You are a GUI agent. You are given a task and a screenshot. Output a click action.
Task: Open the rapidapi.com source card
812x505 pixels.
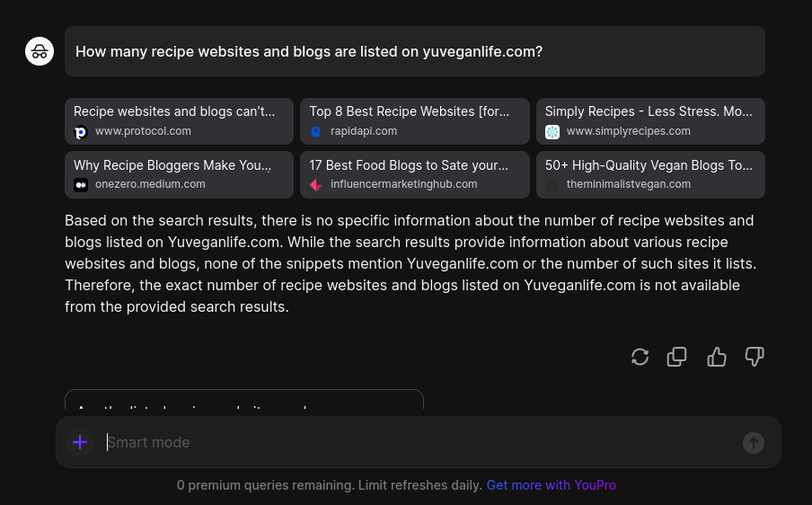(x=415, y=121)
